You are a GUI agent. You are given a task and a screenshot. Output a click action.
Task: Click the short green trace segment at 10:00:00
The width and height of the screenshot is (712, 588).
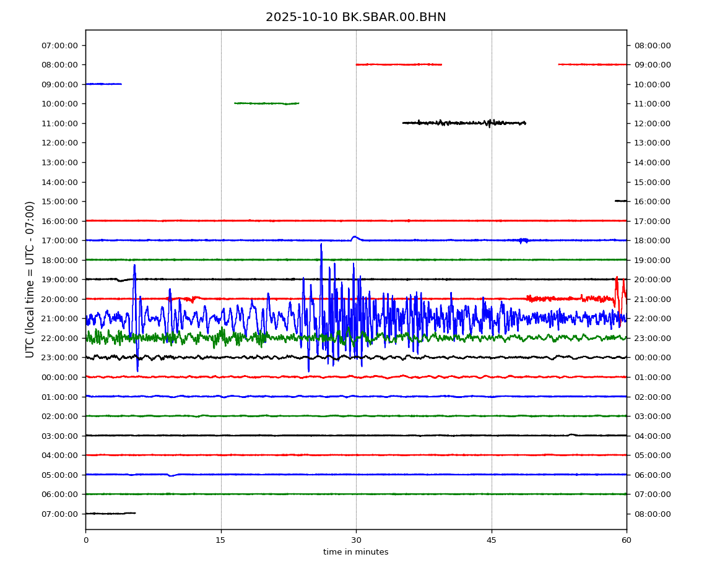266,103
